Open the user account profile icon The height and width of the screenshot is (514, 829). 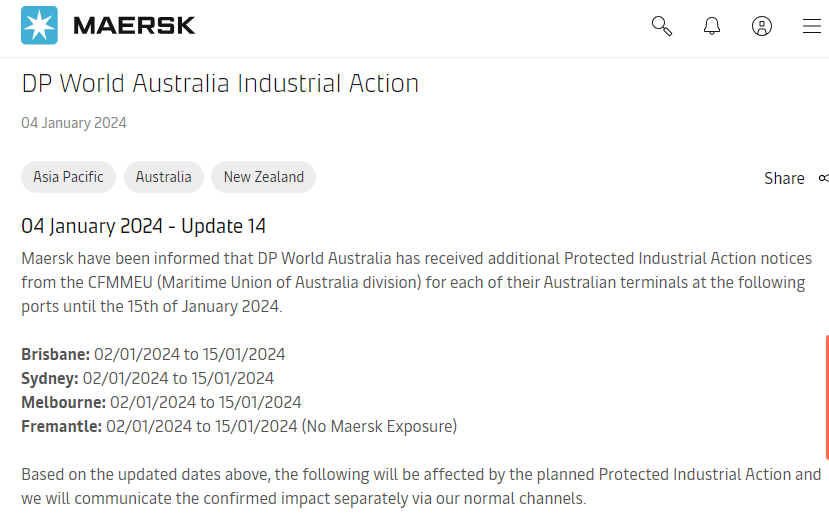pyautogui.click(x=762, y=26)
